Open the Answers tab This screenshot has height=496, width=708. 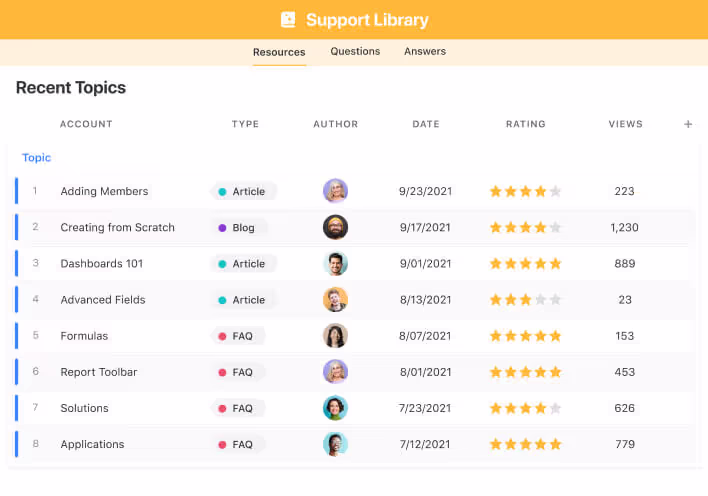point(425,51)
